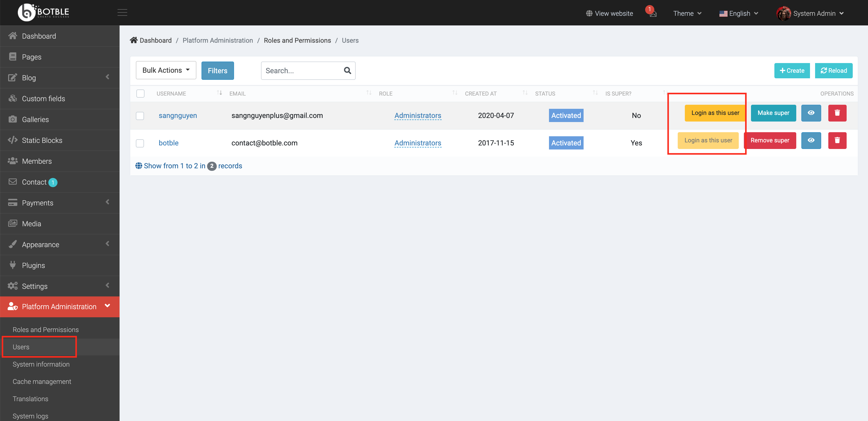This screenshot has width=868, height=421.
Task: Open System information in sidebar
Action: [41, 364]
